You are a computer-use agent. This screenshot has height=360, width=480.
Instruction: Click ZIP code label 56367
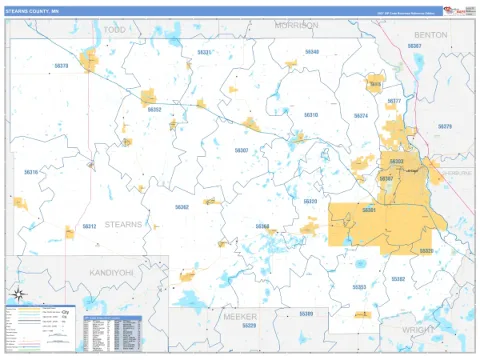[414, 46]
